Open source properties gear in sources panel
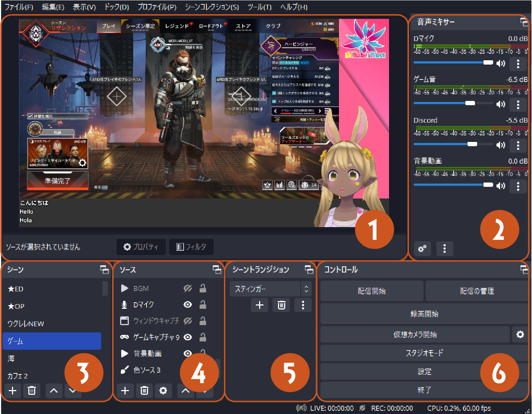Screen dimensions: 532x414 163,390
